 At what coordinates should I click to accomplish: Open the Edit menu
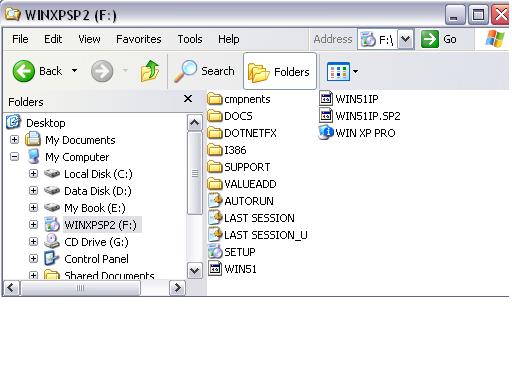[53, 39]
